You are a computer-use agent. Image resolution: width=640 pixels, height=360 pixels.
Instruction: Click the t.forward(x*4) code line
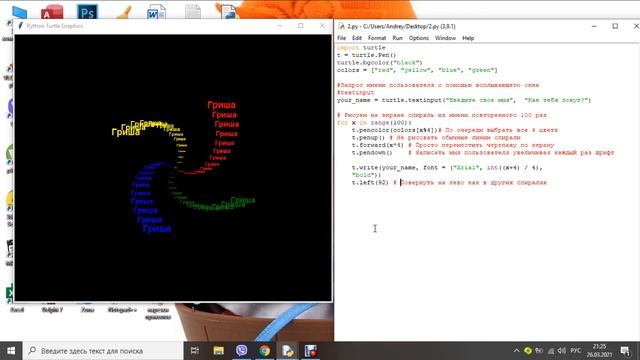(453, 145)
